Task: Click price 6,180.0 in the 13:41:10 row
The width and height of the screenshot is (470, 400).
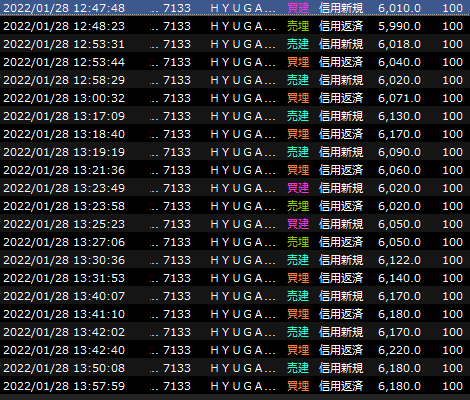Action: point(399,314)
